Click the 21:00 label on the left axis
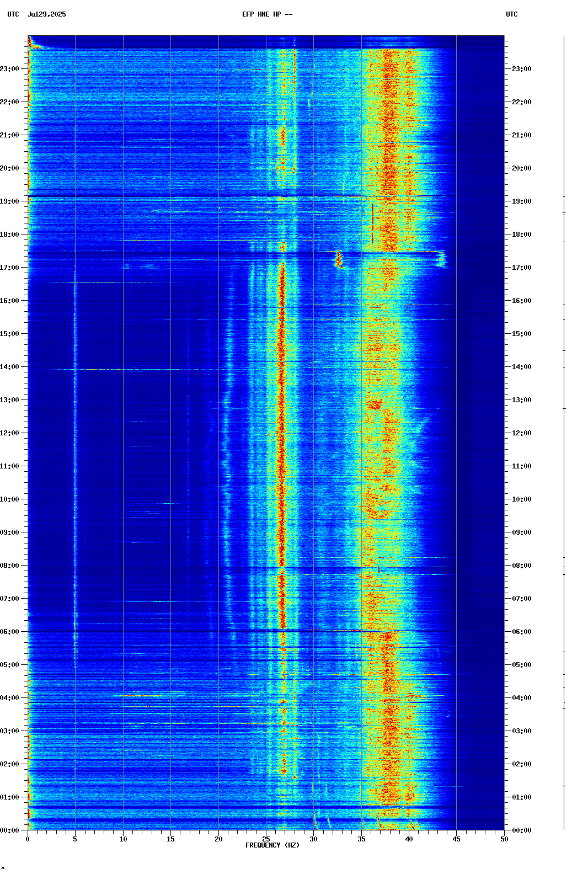This screenshot has height=874, width=588. click(9, 135)
